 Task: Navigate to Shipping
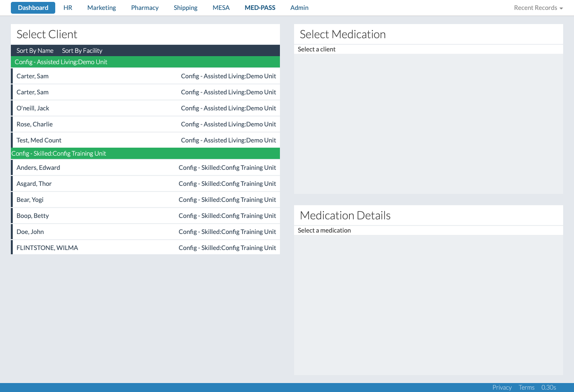tap(186, 8)
